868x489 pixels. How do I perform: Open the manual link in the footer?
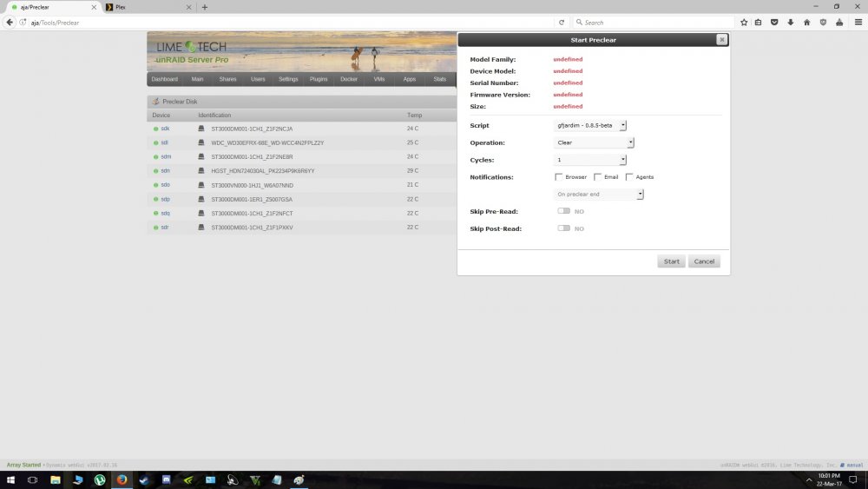pyautogui.click(x=855, y=466)
